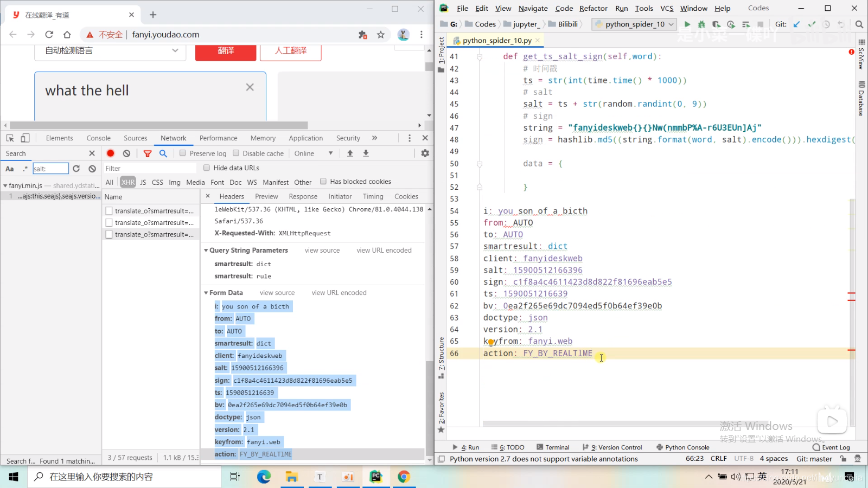The image size is (868, 488).
Task: Bookmark this page with the star icon
Action: pos(381,35)
